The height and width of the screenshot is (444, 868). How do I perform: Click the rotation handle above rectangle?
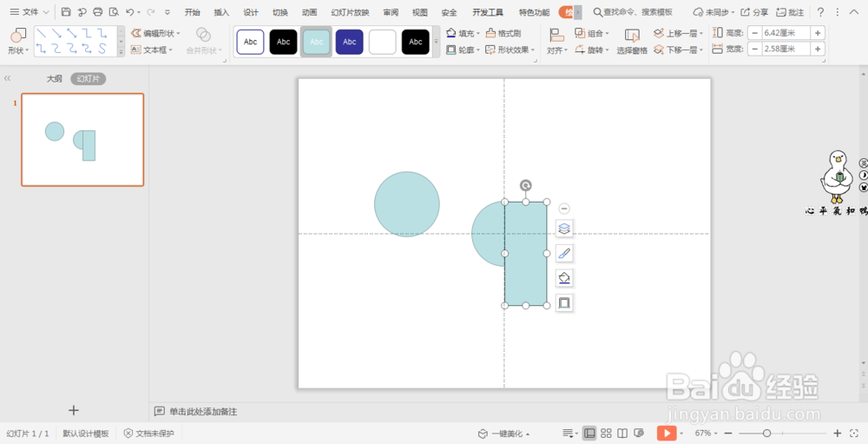[526, 185]
